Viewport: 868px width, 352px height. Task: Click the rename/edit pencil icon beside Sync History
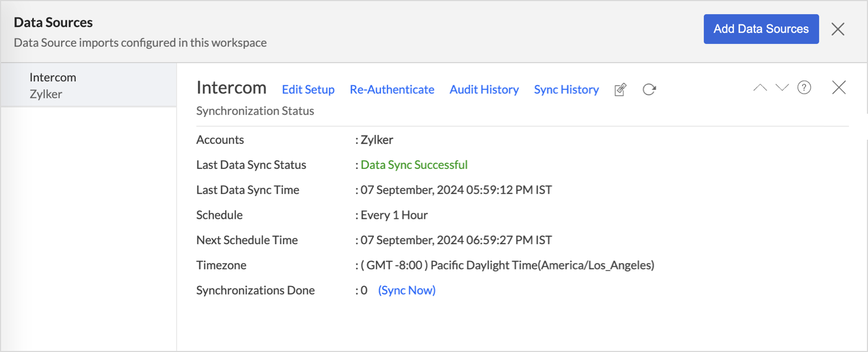coord(620,89)
